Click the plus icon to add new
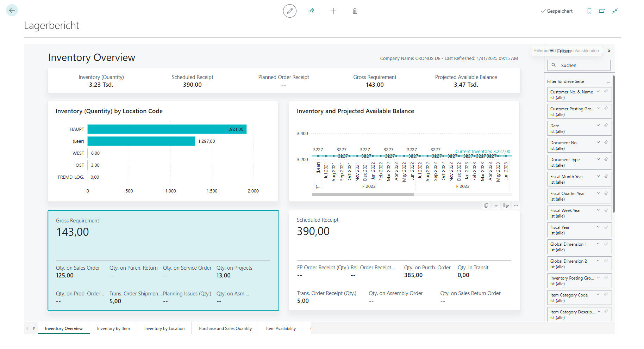This screenshot has width=644, height=349. pos(333,11)
